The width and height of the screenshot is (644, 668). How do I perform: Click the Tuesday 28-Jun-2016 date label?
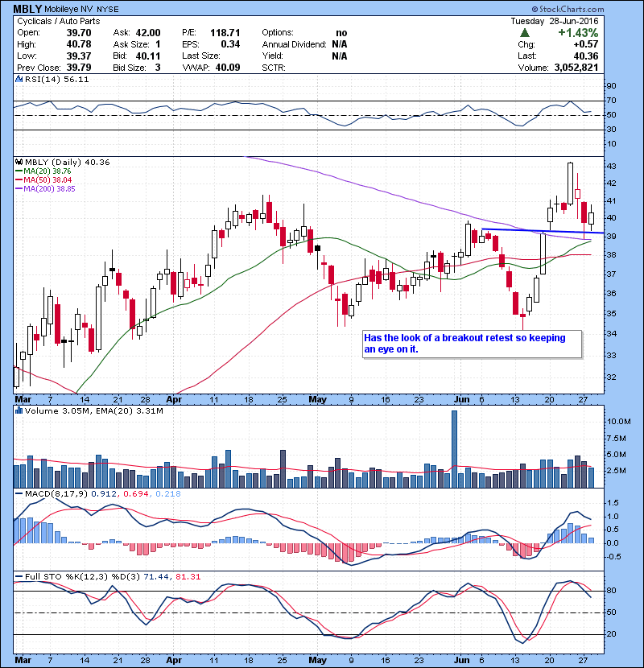tap(555, 21)
